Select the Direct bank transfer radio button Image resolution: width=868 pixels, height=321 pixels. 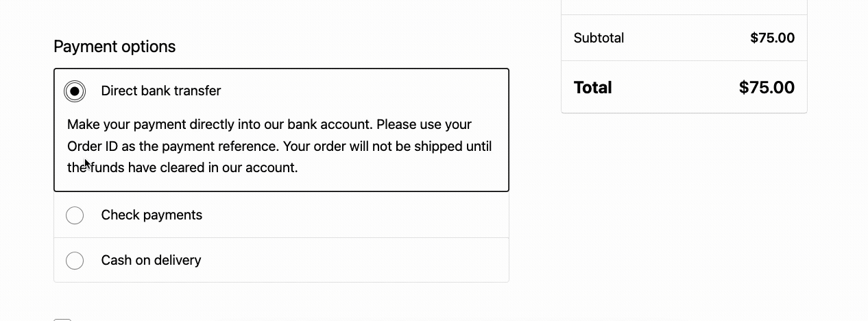(75, 91)
